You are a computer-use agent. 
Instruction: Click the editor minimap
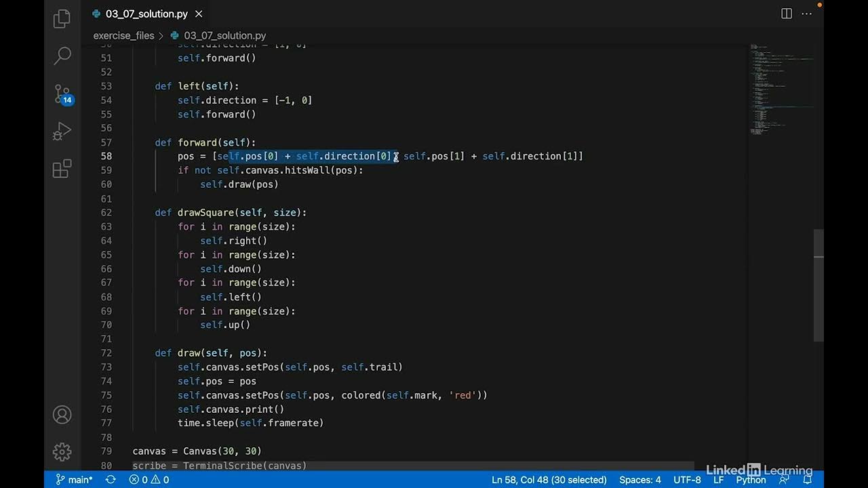[x=780, y=88]
